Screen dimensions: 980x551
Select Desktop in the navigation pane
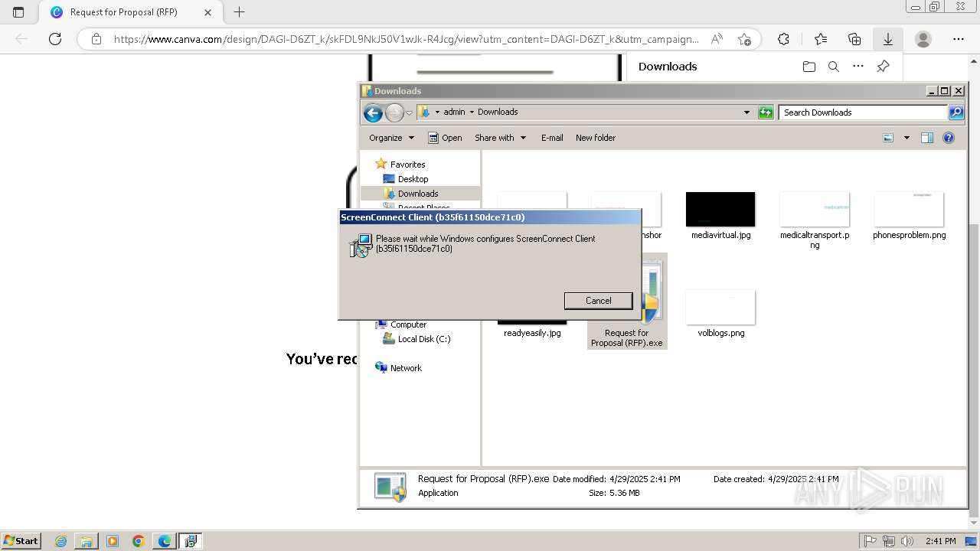tap(413, 179)
